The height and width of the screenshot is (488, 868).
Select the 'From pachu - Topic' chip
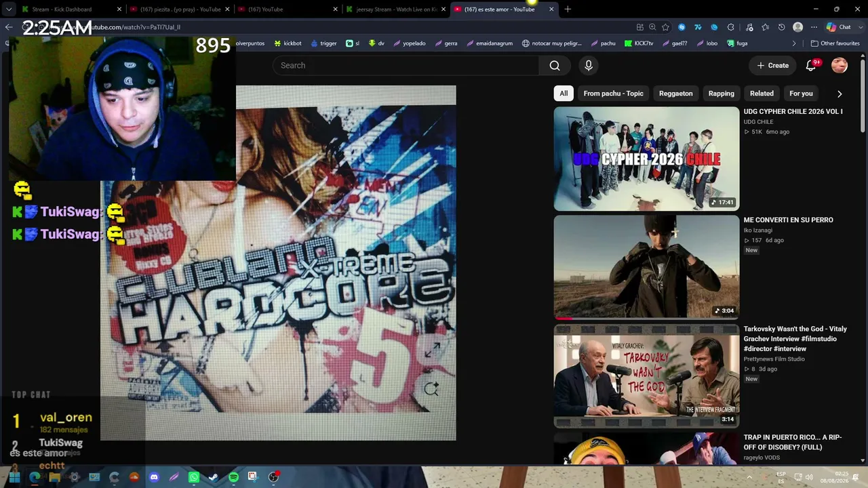pyautogui.click(x=613, y=94)
